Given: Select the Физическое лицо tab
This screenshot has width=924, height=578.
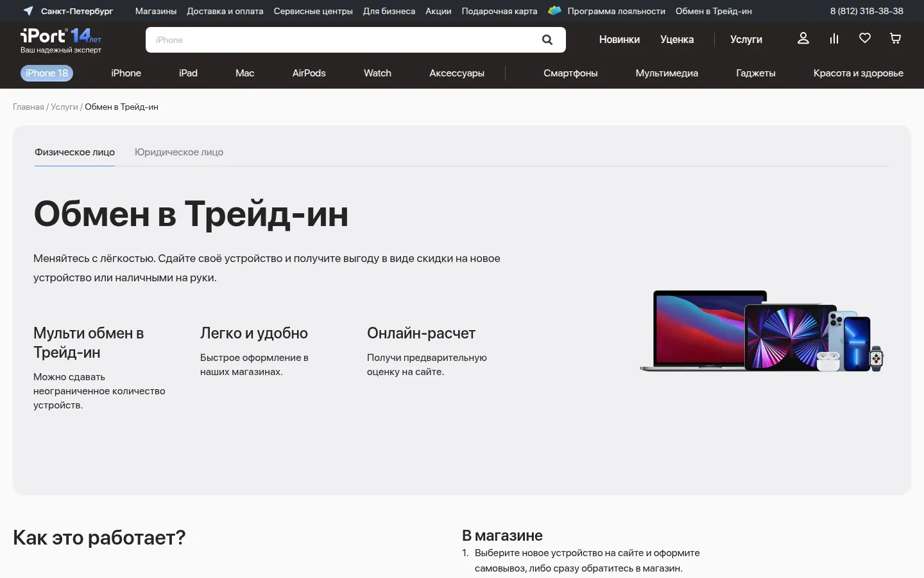Looking at the screenshot, I should [74, 152].
